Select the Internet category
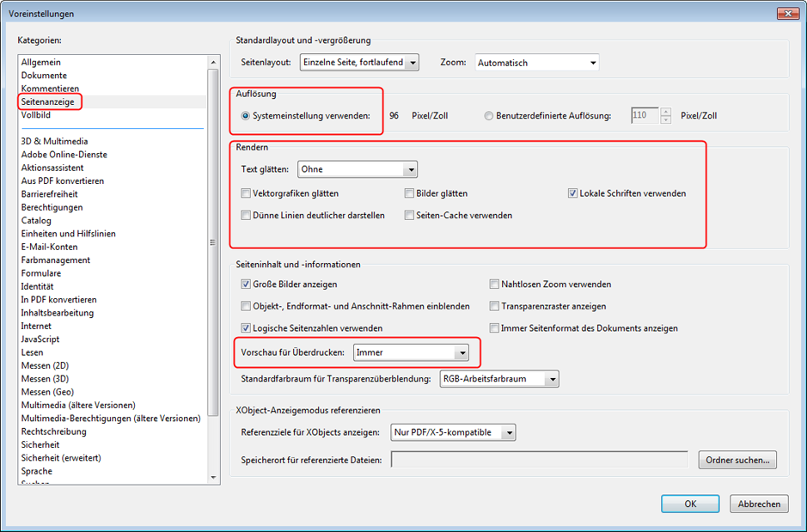The image size is (807, 532). pyautogui.click(x=36, y=327)
